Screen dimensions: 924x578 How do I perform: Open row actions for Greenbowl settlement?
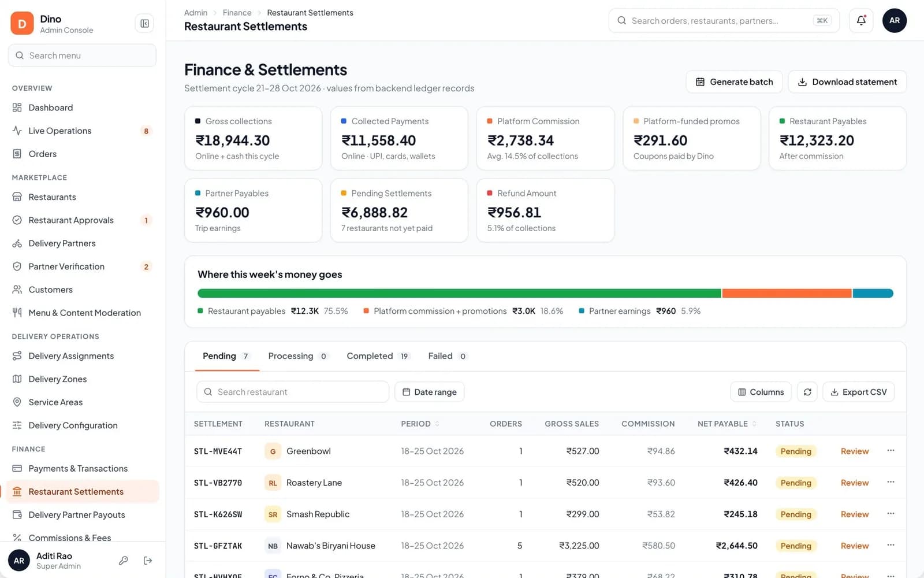(891, 450)
